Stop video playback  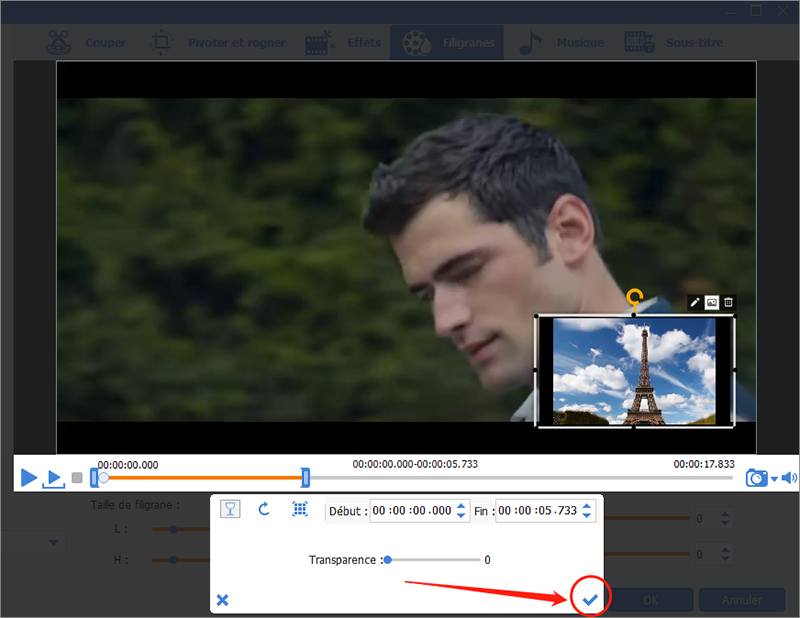point(77,478)
